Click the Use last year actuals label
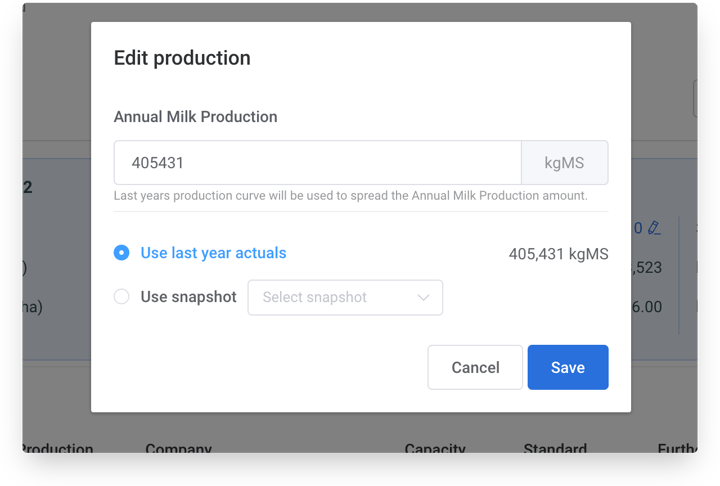Viewport: 720px width, 486px height. click(214, 253)
